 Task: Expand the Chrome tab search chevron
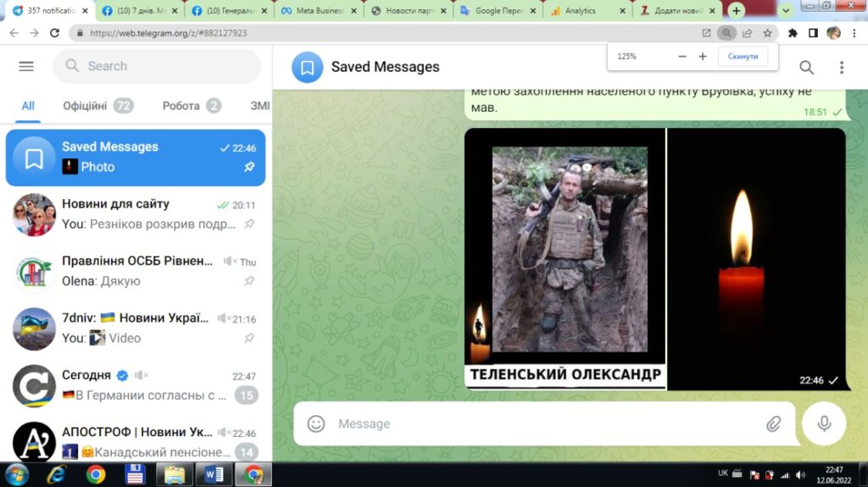[785, 10]
